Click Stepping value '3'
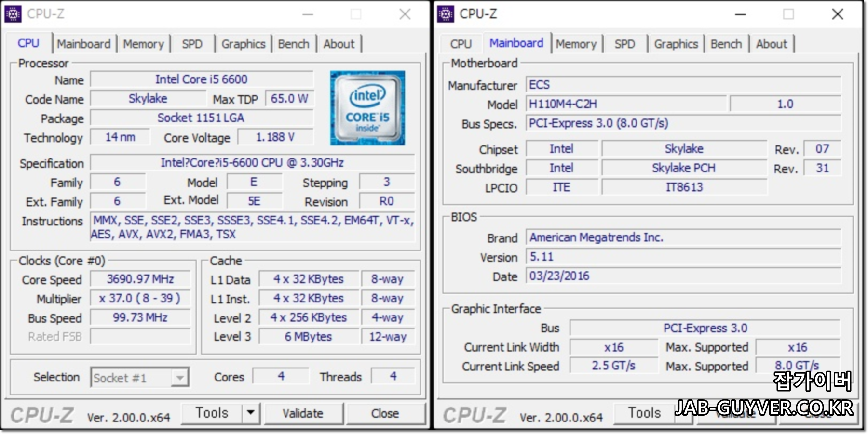Screen dimensions: 868x434 pyautogui.click(x=387, y=182)
